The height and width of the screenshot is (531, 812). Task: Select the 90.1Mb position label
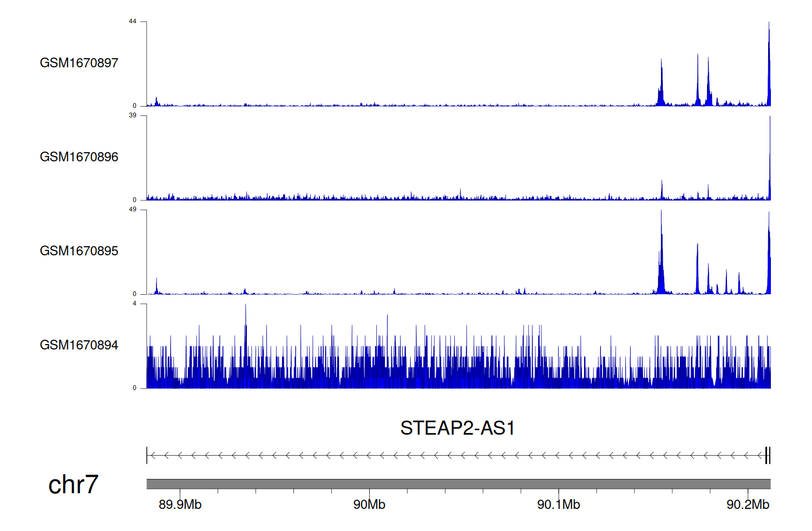(558, 504)
